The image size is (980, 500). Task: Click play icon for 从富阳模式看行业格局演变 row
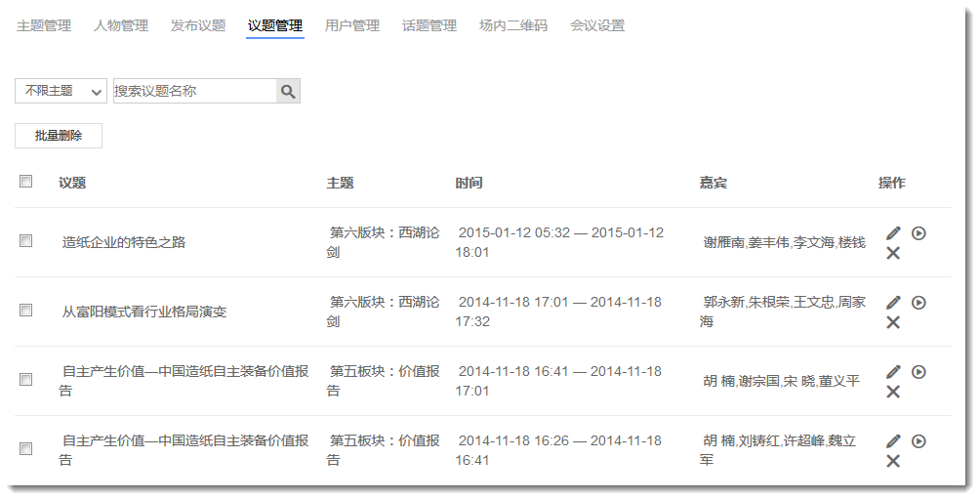(919, 303)
